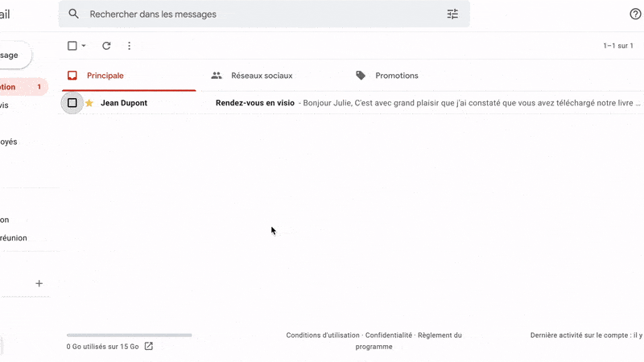Open the Conditions d'utilisation link
644x362 pixels.
(x=323, y=335)
